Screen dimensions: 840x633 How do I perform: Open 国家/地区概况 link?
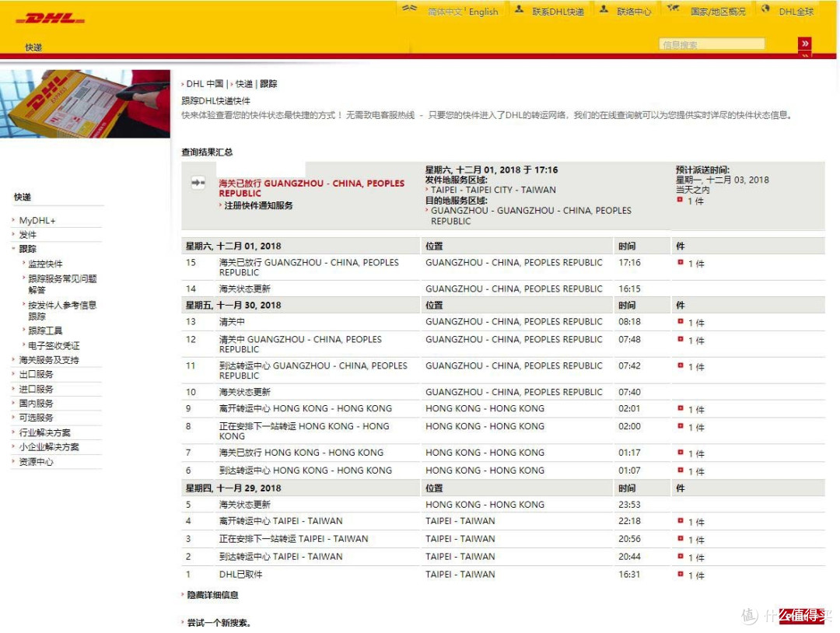(x=718, y=12)
